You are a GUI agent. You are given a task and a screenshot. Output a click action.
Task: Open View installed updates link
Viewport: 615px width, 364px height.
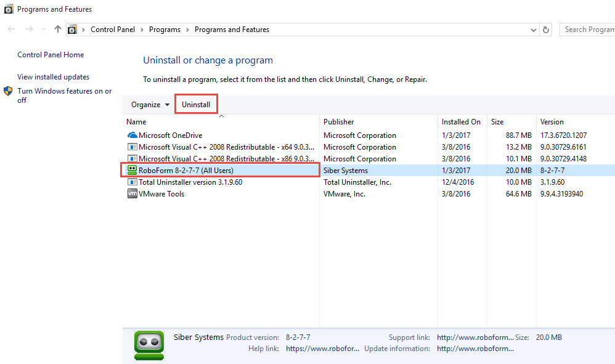[54, 77]
